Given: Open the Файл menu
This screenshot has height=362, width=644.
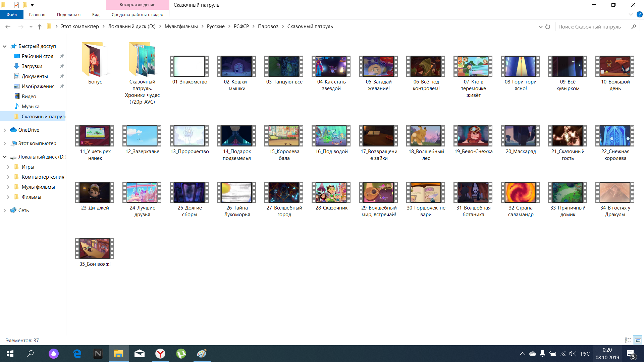Looking at the screenshot, I should (x=12, y=14).
